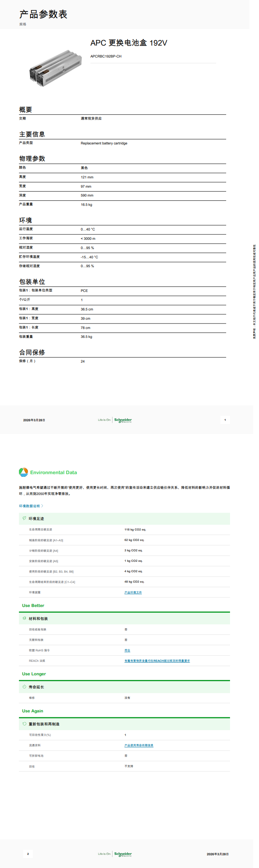
Task: Select the Use Again section heading
Action: click(33, 711)
